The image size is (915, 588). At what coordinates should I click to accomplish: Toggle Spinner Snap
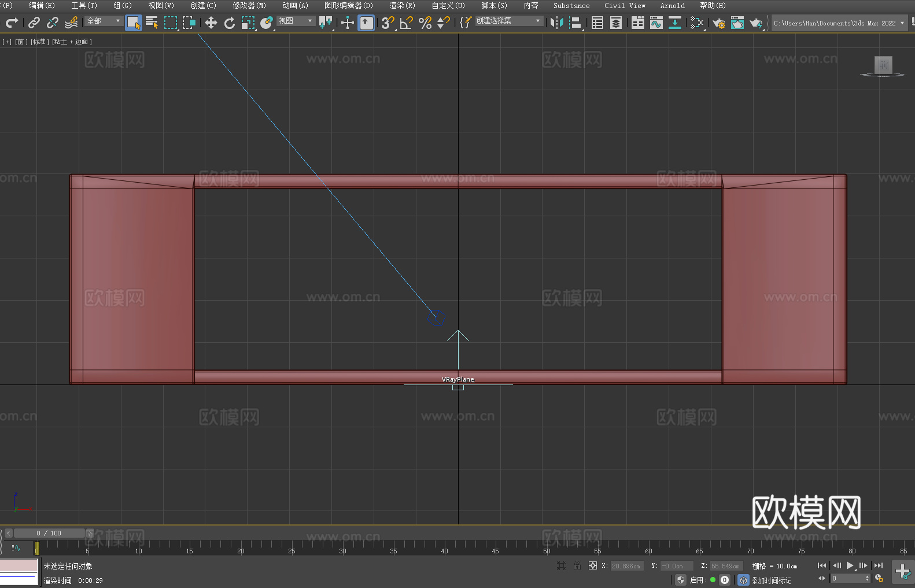(444, 23)
